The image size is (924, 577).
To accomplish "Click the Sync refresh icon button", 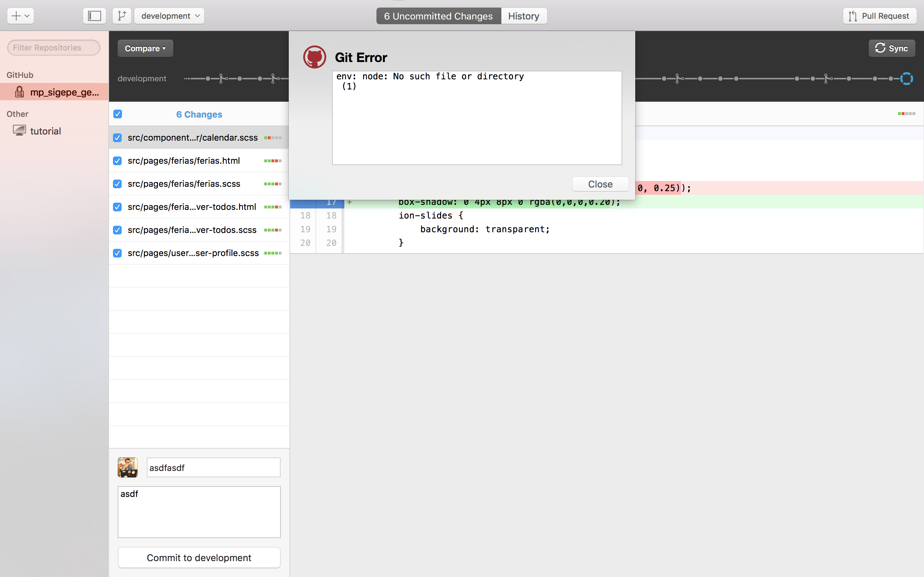I will 891,48.
